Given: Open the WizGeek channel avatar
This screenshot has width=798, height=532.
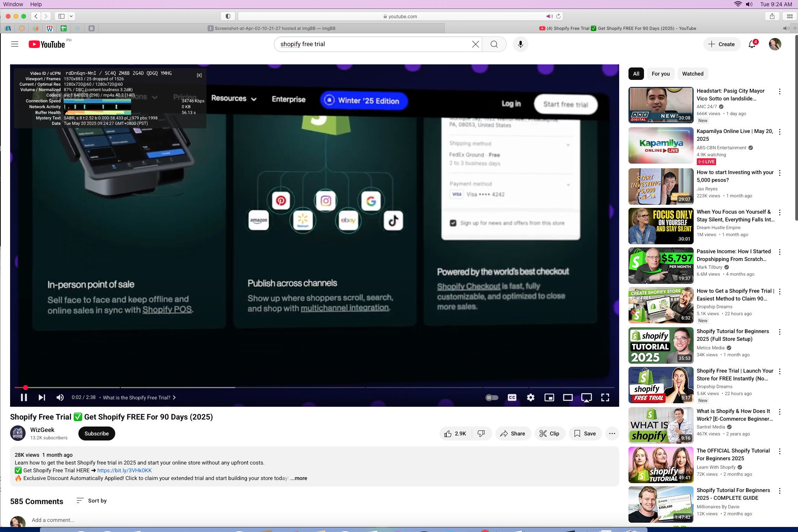Looking at the screenshot, I should click(x=18, y=434).
